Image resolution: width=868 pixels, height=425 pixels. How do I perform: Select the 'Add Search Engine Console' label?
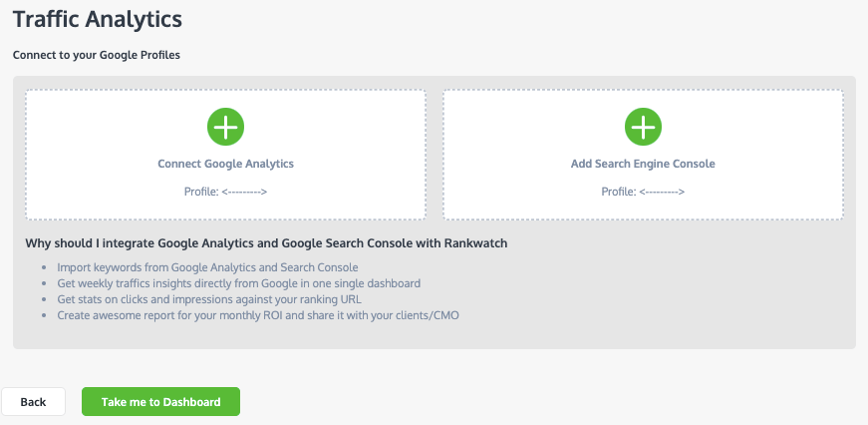[x=643, y=164]
